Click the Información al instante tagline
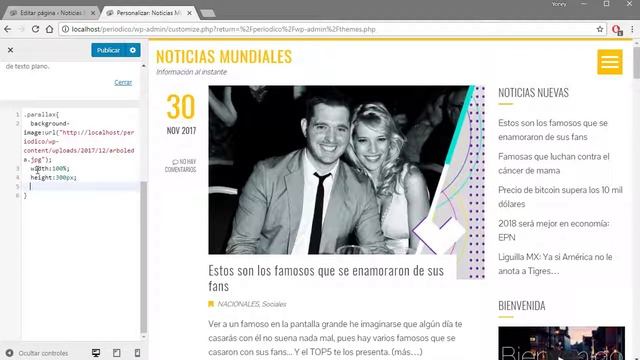Viewport: 640px width, 360px height. [191, 72]
